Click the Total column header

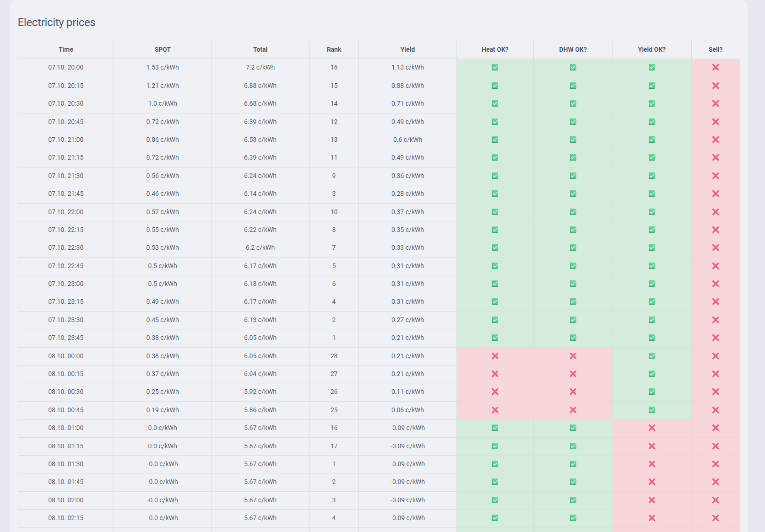(x=260, y=49)
